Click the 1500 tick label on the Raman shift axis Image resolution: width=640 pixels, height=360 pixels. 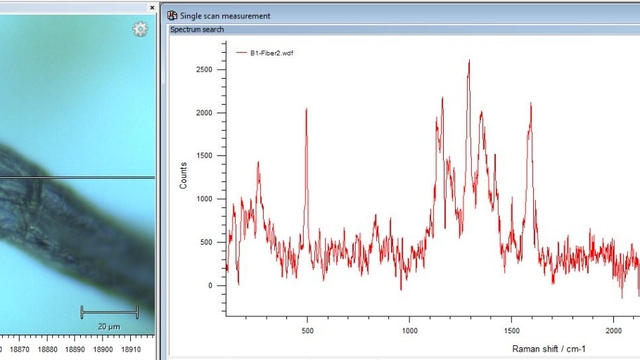512,331
